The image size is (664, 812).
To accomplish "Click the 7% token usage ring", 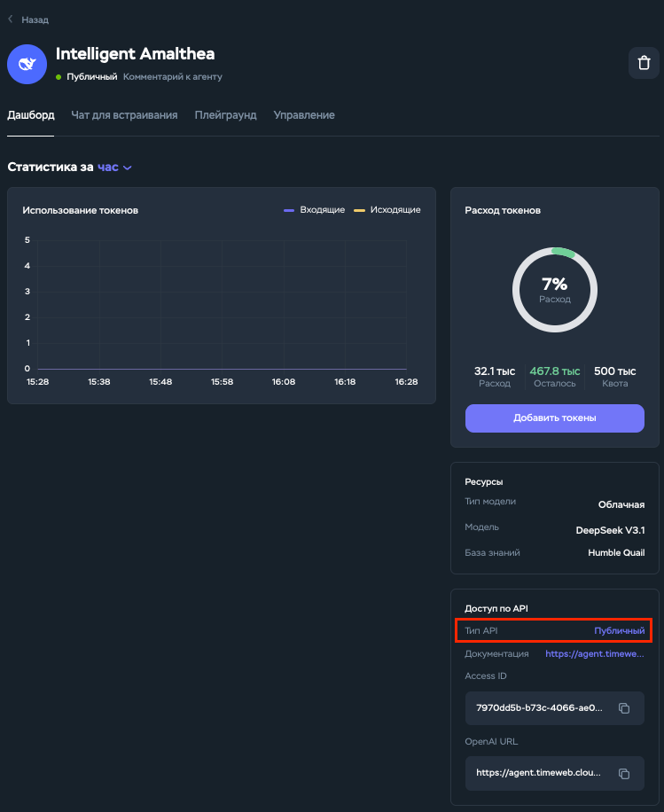I will pos(555,289).
